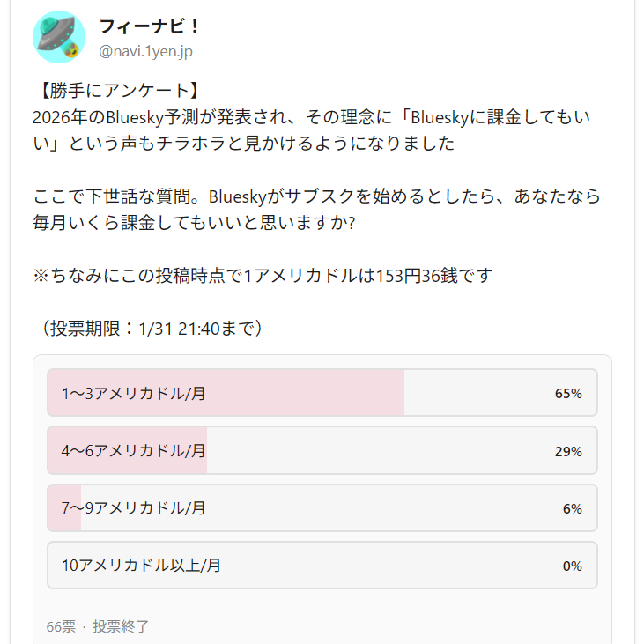Click the UFO profile avatar
Image resolution: width=644 pixels, height=644 pixels.
[x=59, y=37]
